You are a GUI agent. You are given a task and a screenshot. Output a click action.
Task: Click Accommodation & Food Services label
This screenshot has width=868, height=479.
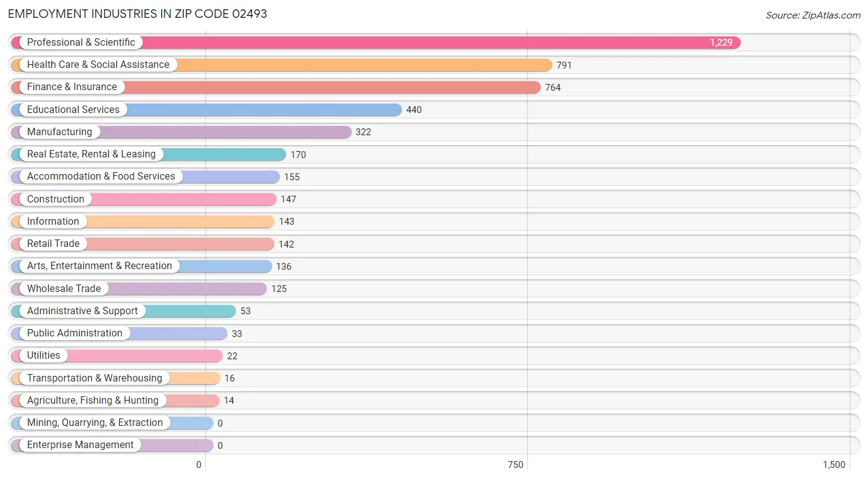click(101, 177)
